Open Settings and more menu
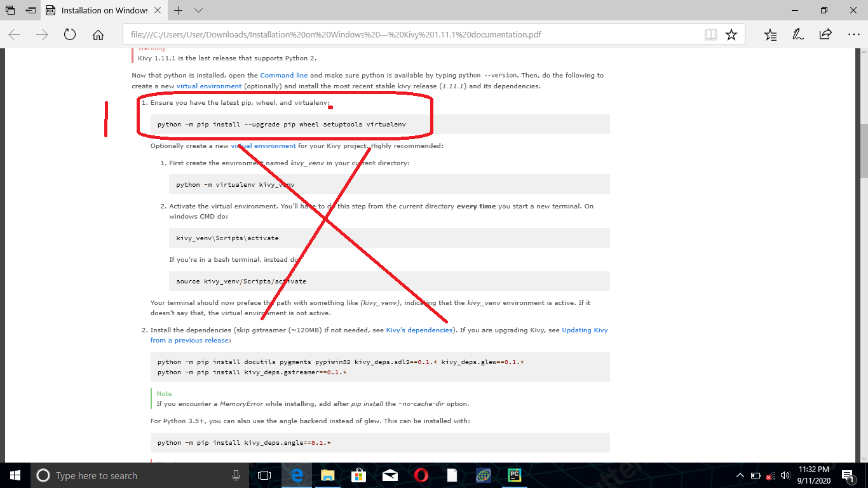This screenshot has height=488, width=868. (x=853, y=34)
